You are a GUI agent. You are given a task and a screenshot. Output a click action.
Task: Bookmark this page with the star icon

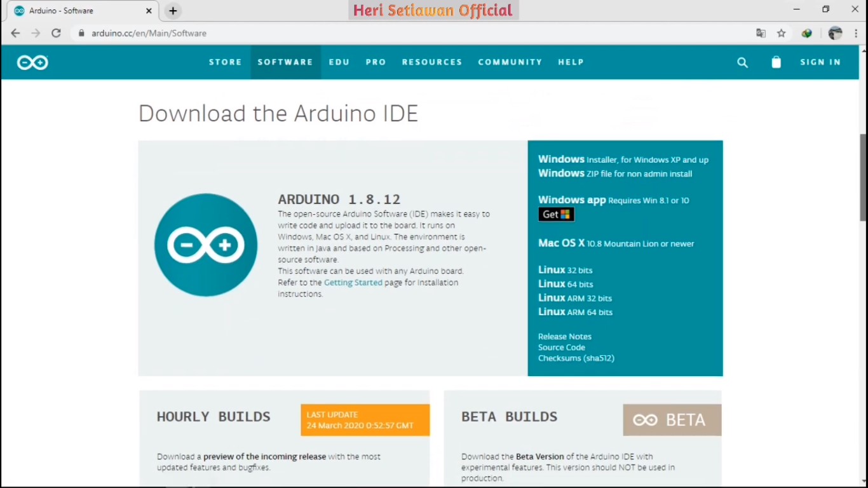(782, 33)
